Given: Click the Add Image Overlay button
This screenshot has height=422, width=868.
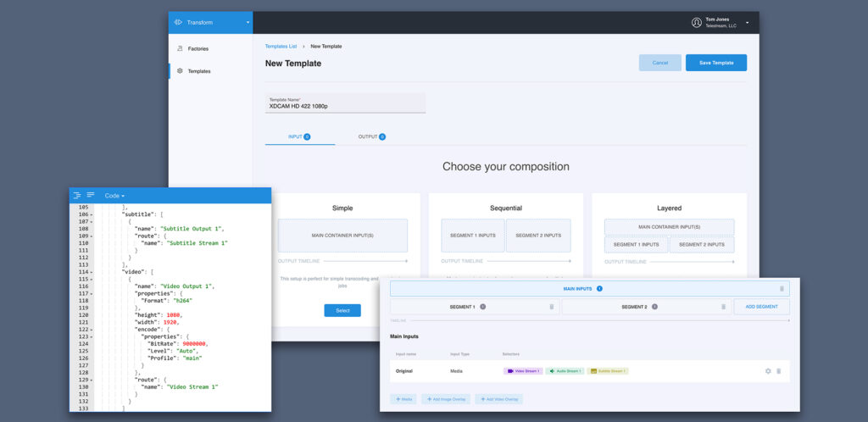Looking at the screenshot, I should (446, 399).
